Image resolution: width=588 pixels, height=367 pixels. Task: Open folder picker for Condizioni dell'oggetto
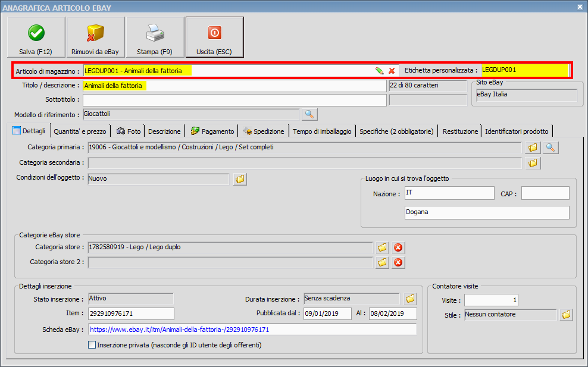(240, 179)
